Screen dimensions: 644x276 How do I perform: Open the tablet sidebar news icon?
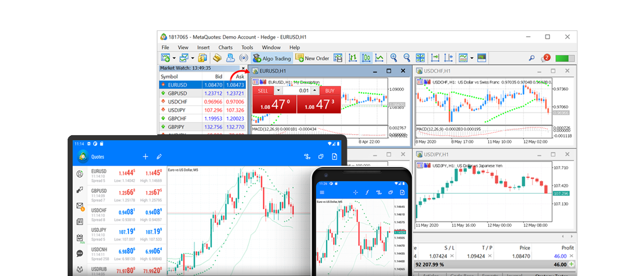point(80,222)
